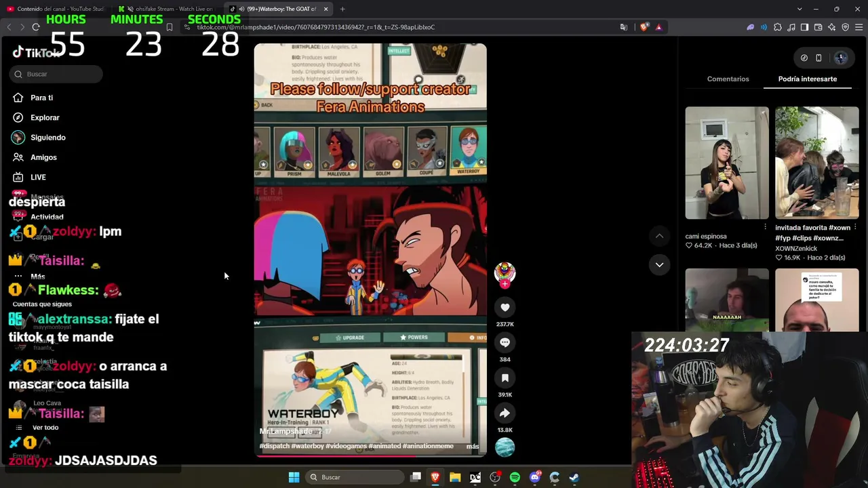This screenshot has height=488, width=868.
Task: Open the media playback control icon
Action: click(791, 27)
